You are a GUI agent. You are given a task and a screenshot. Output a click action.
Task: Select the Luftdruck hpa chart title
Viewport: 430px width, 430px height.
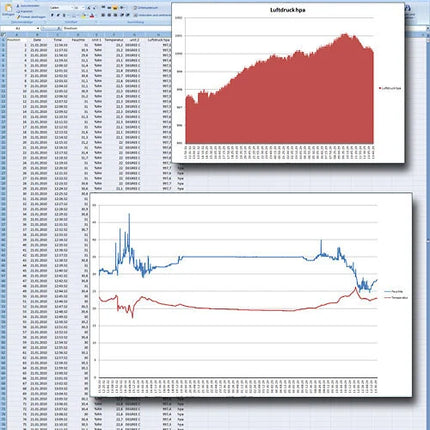pyautogui.click(x=287, y=10)
